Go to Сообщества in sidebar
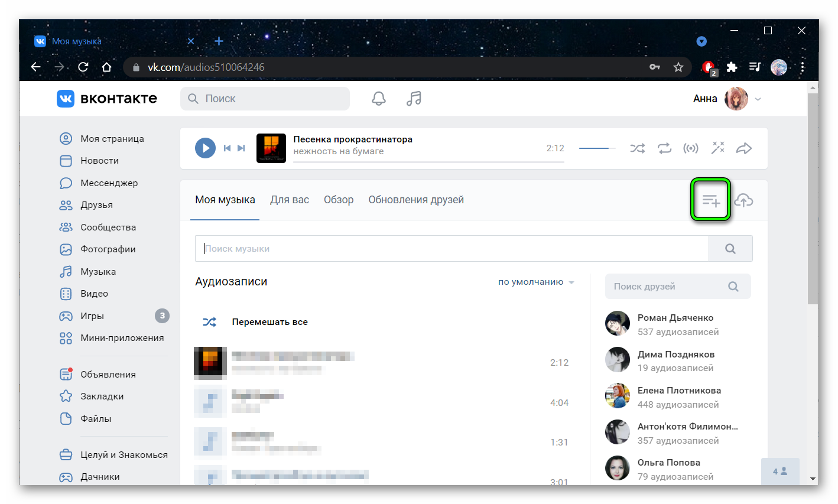This screenshot has height=504, width=838. [98, 227]
